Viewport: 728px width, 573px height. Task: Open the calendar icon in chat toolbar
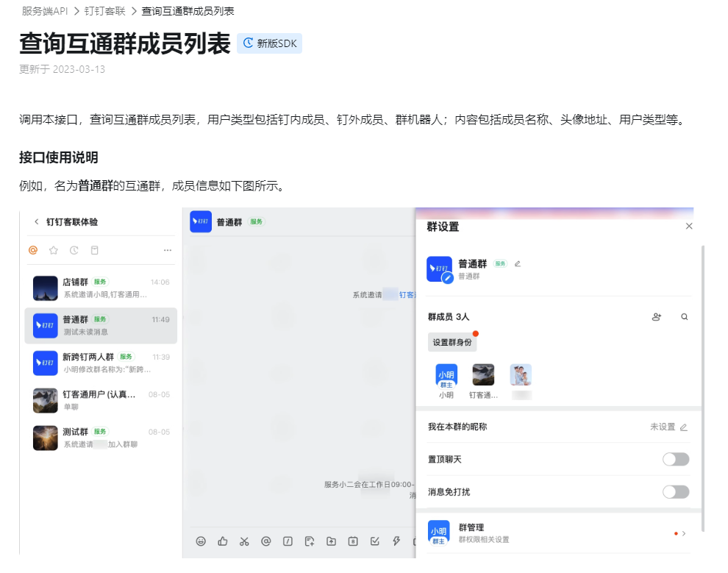[353, 541]
